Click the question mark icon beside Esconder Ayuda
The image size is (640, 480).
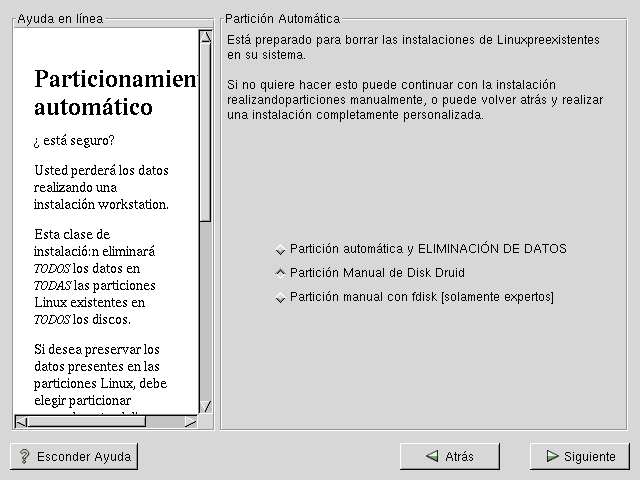coord(23,456)
